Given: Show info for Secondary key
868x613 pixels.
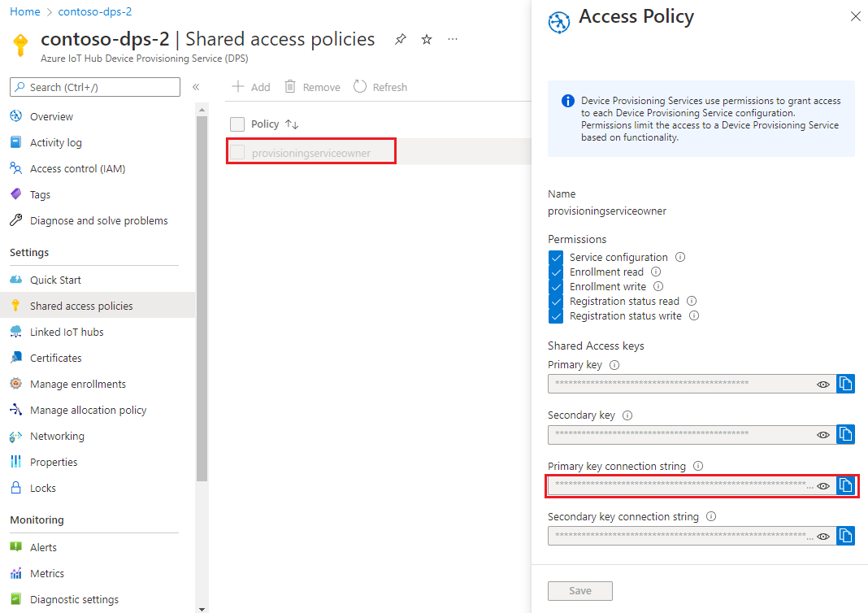Looking at the screenshot, I should pyautogui.click(x=627, y=415).
